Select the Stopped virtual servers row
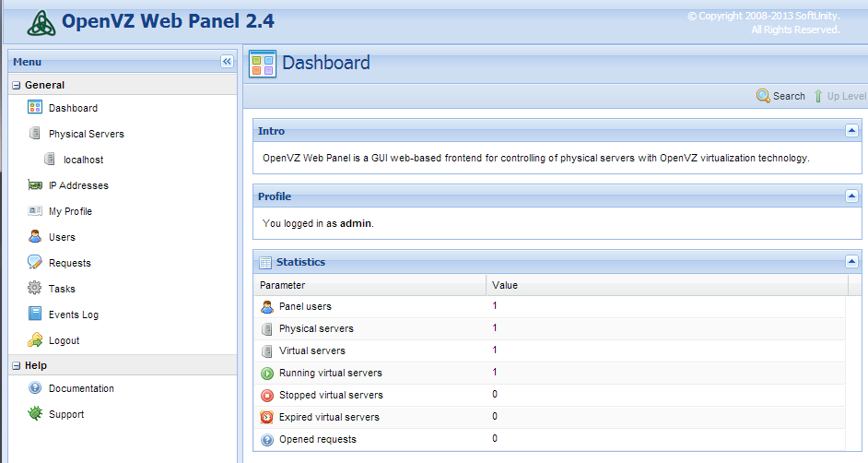Image resolution: width=868 pixels, height=463 pixels. [549, 395]
